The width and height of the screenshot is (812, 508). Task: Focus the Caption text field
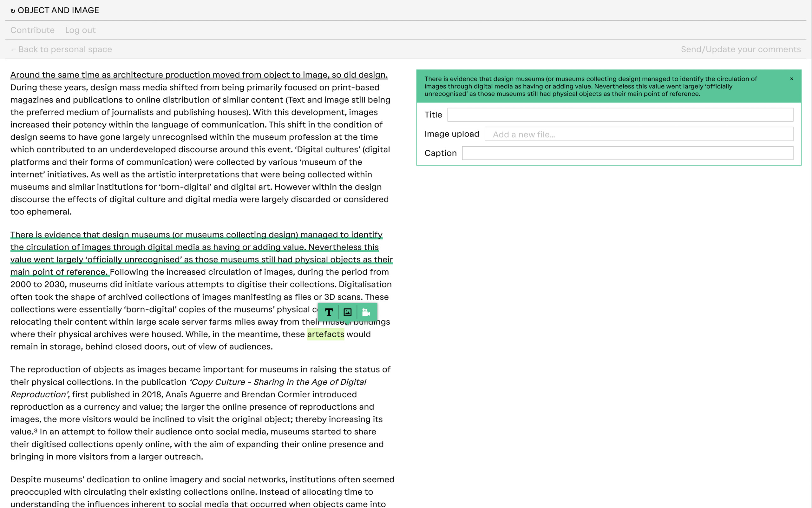pos(627,153)
